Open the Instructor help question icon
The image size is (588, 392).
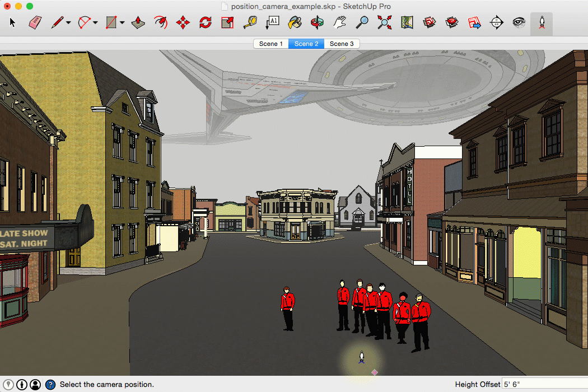[x=50, y=385]
